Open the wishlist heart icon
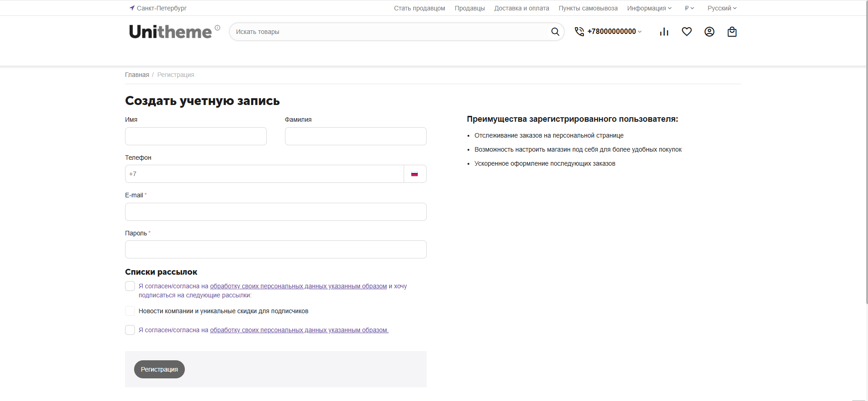This screenshot has height=401, width=868. (x=687, y=32)
